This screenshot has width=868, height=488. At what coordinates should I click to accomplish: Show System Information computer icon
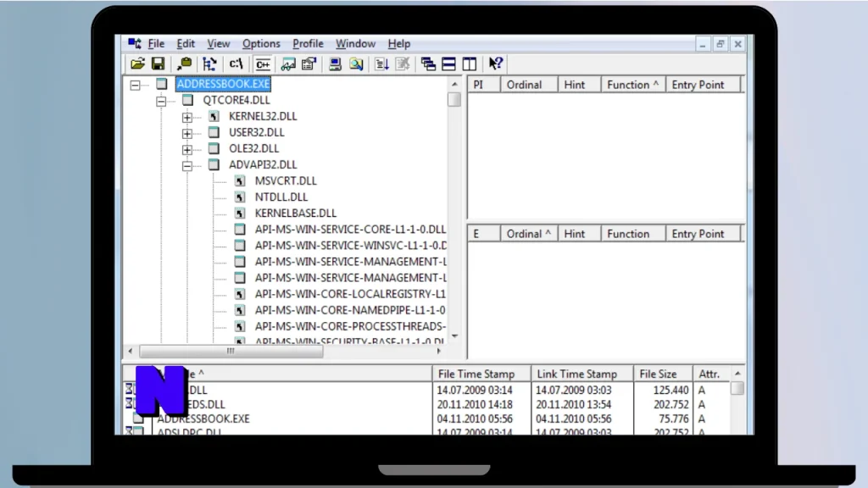pos(335,64)
